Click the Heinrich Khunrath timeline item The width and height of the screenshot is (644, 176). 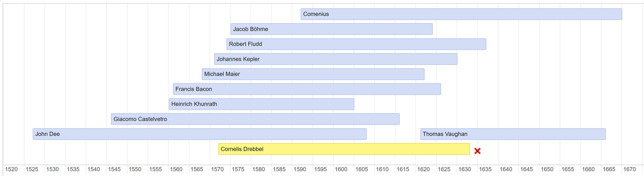(x=261, y=104)
